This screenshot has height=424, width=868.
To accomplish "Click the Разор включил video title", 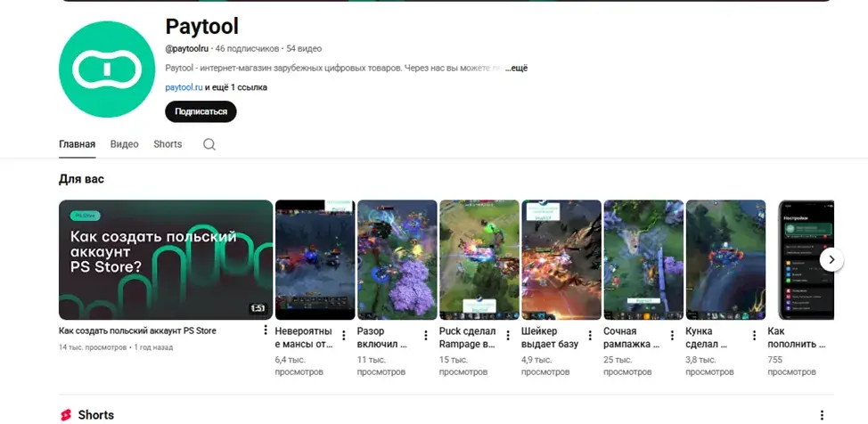I will pyautogui.click(x=382, y=338).
